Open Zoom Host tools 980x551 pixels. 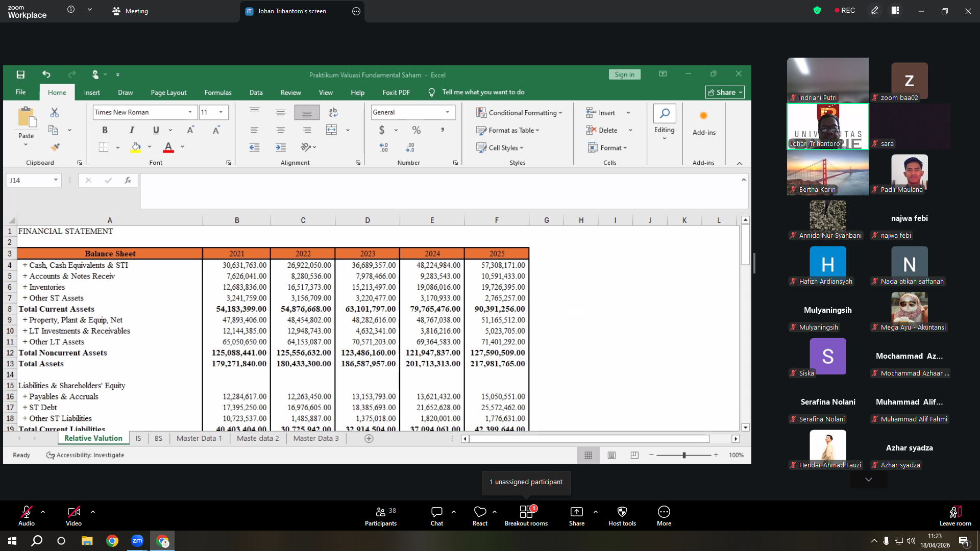622,516
